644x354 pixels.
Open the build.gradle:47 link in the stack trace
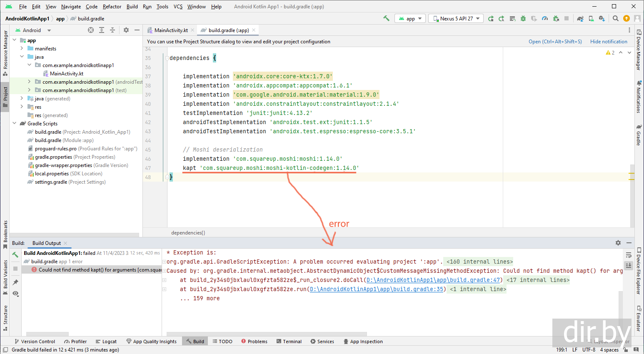pyautogui.click(x=433, y=280)
